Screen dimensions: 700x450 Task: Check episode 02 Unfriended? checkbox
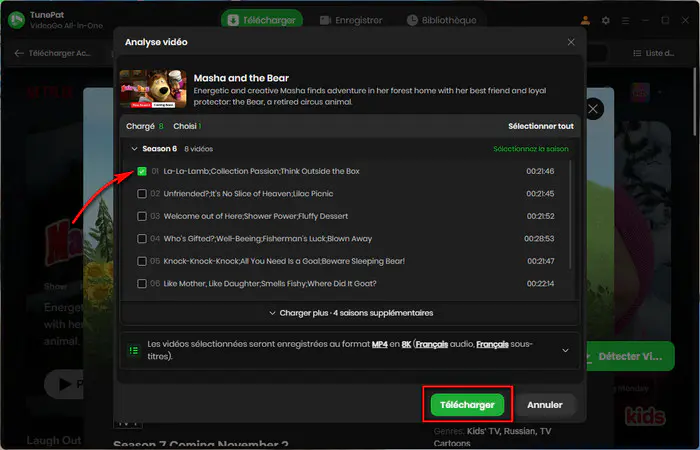[142, 194]
